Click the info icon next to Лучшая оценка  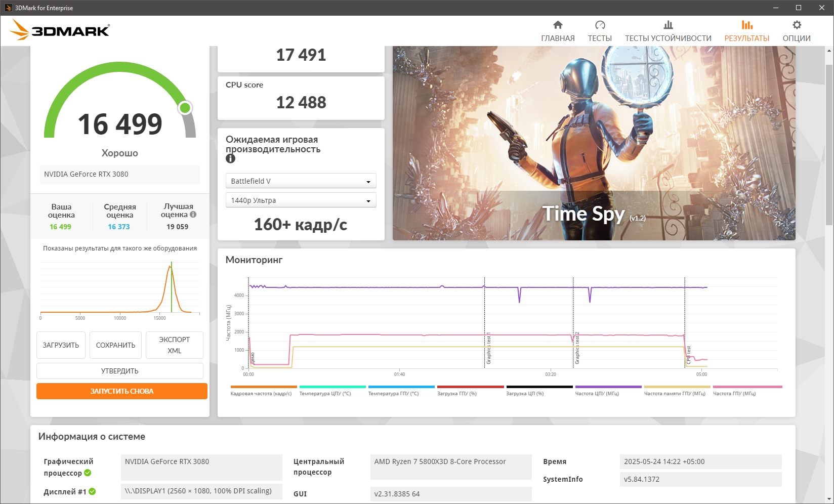coord(193,215)
